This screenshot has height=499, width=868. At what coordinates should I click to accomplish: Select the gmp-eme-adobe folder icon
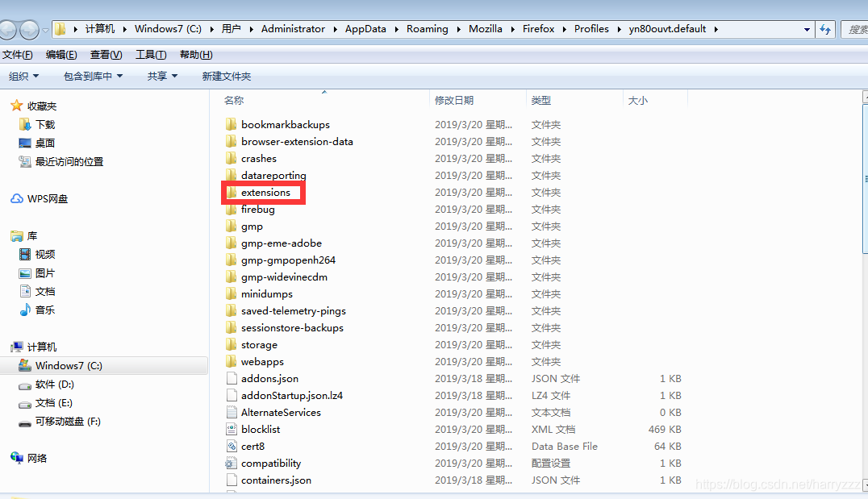(x=232, y=243)
